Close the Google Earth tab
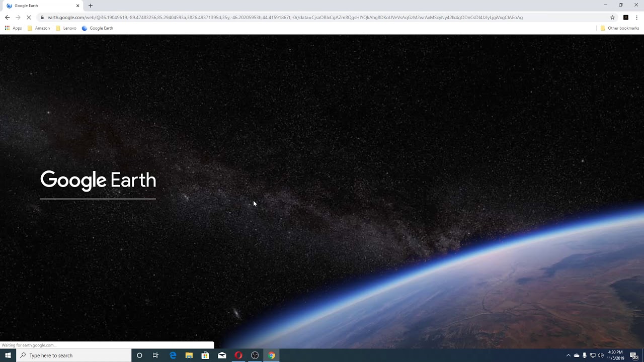Image resolution: width=644 pixels, height=362 pixels. point(77,6)
